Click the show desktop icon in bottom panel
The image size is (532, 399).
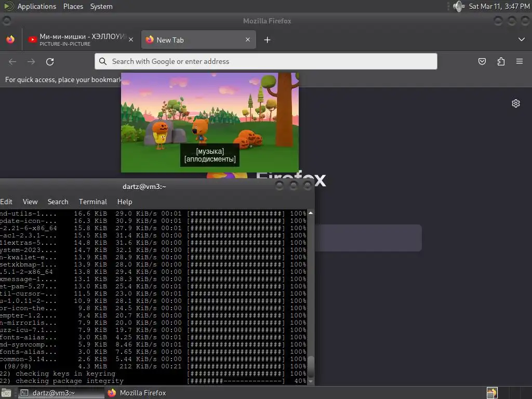[6, 393]
